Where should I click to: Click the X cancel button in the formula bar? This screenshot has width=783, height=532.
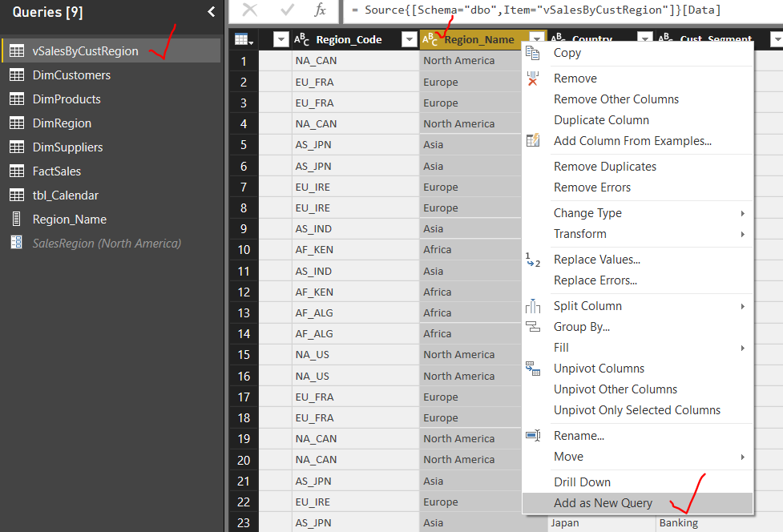coord(252,10)
